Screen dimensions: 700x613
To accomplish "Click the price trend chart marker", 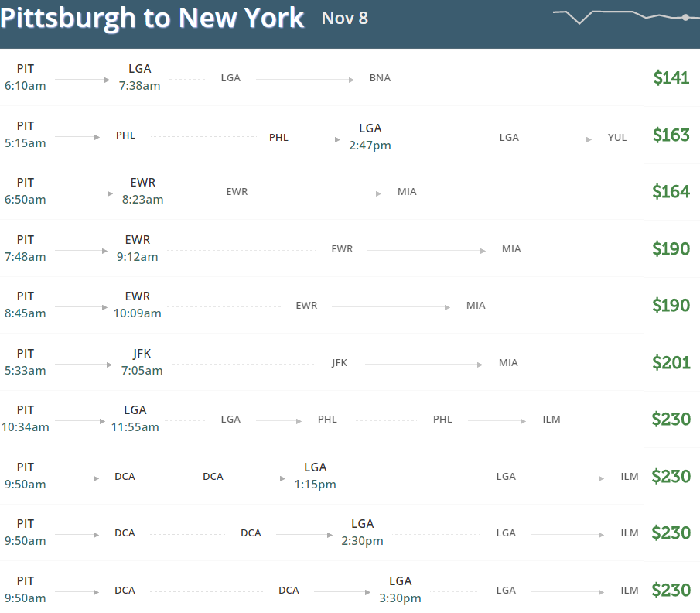I will click(685, 18).
